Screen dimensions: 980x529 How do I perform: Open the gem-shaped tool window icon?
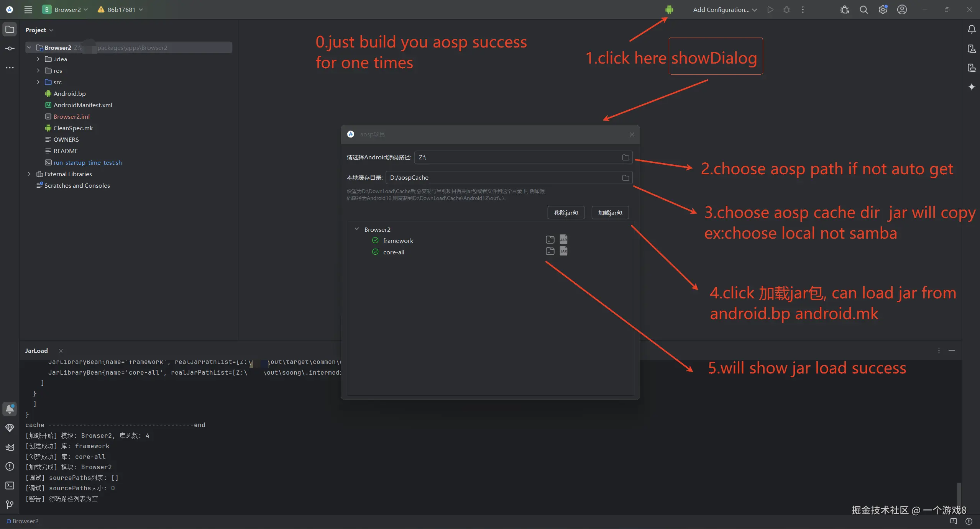[10, 428]
